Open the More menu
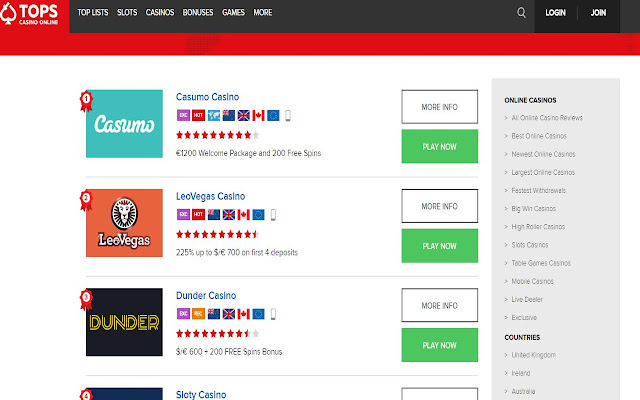 (x=263, y=13)
